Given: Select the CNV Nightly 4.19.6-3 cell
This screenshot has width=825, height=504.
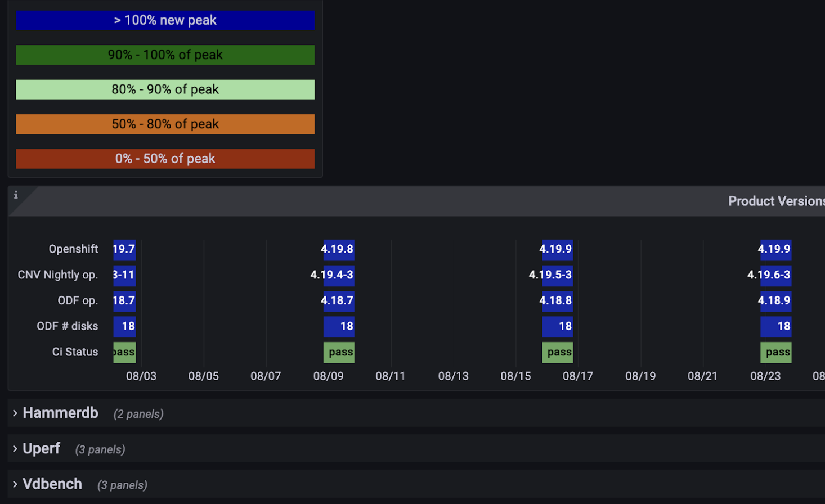Looking at the screenshot, I should tap(775, 275).
